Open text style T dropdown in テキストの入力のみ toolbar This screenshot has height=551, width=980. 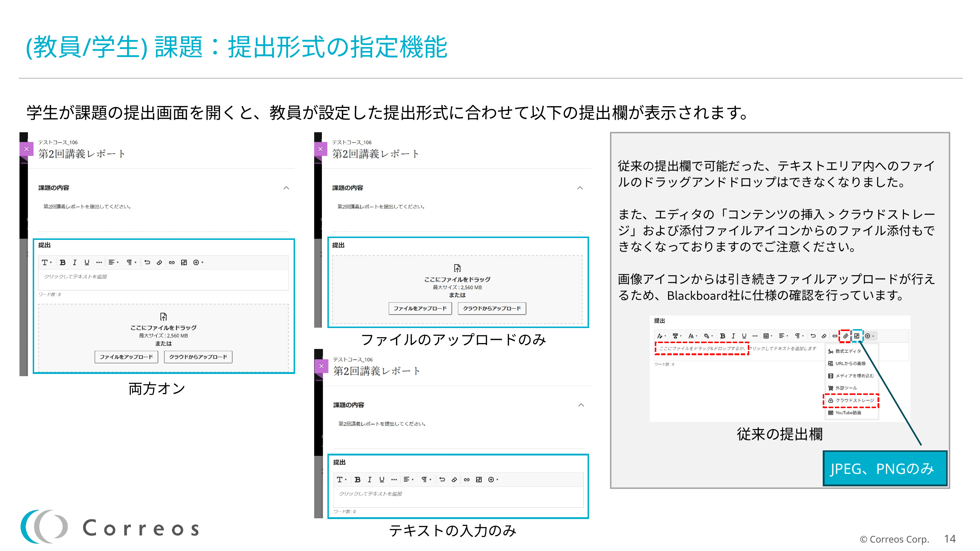341,479
